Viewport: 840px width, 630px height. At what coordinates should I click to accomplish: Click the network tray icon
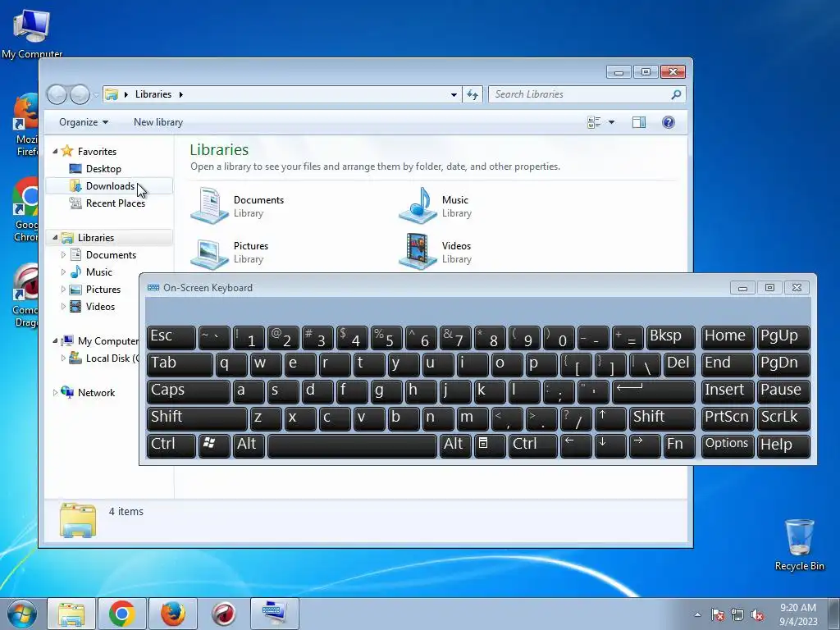click(737, 614)
